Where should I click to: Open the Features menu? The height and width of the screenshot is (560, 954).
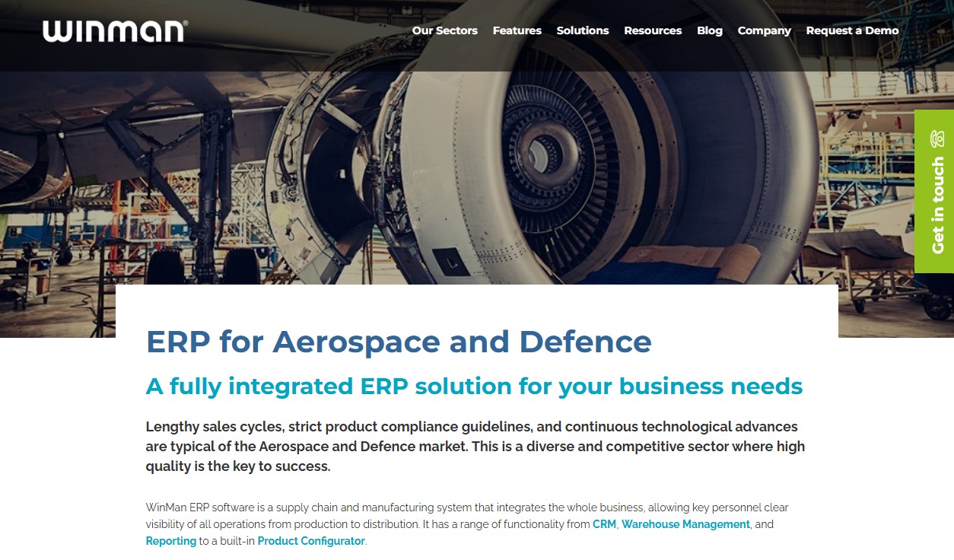pyautogui.click(x=517, y=30)
